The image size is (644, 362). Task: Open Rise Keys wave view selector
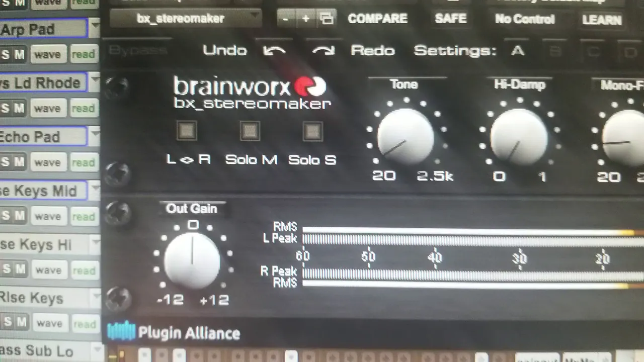tap(49, 323)
